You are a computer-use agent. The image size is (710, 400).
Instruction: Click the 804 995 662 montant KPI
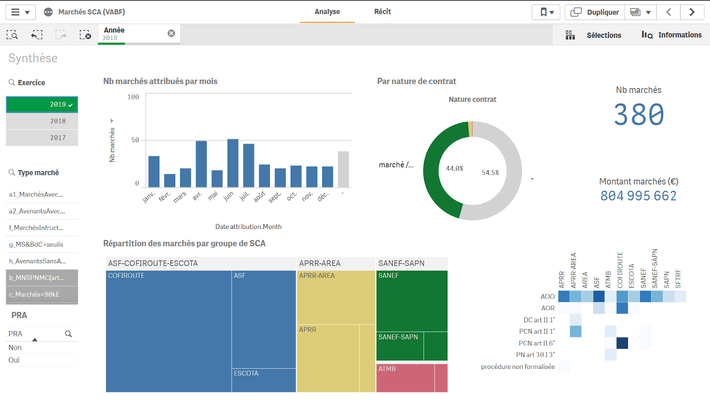pyautogui.click(x=638, y=196)
